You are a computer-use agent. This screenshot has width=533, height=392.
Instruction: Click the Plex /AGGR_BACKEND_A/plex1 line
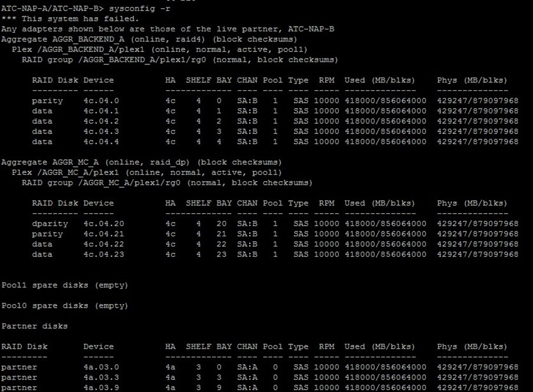(159, 50)
